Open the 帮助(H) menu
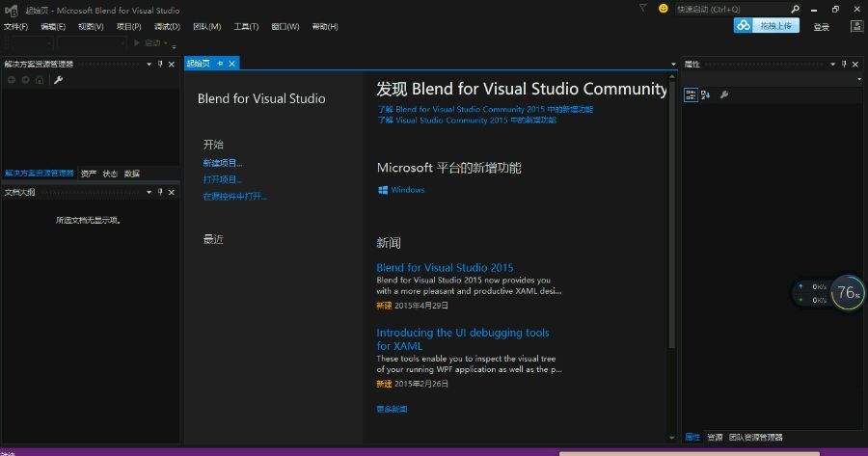The width and height of the screenshot is (868, 456). click(325, 27)
